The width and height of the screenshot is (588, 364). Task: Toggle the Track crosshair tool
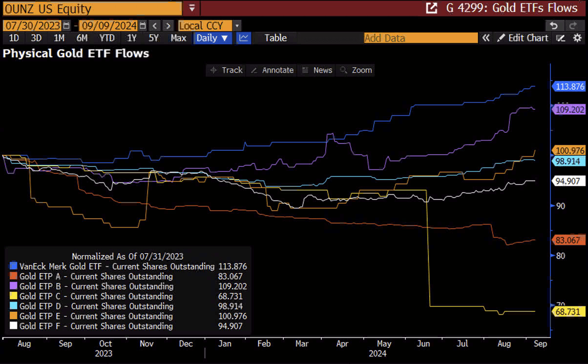(226, 70)
